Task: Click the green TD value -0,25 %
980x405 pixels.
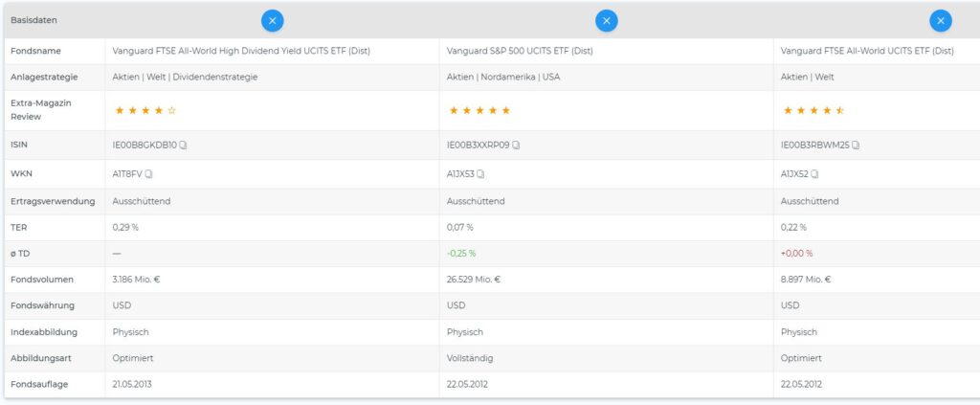Action: 461,254
